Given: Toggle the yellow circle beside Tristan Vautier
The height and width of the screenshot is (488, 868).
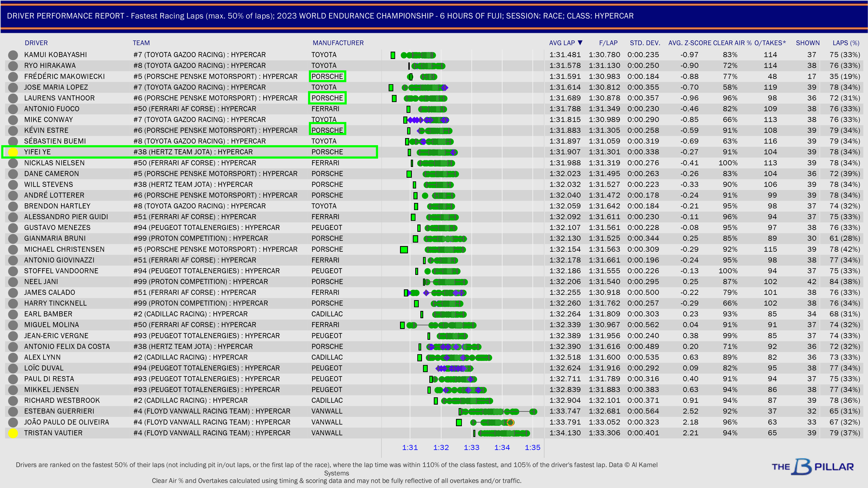Looking at the screenshot, I should click(13, 433).
